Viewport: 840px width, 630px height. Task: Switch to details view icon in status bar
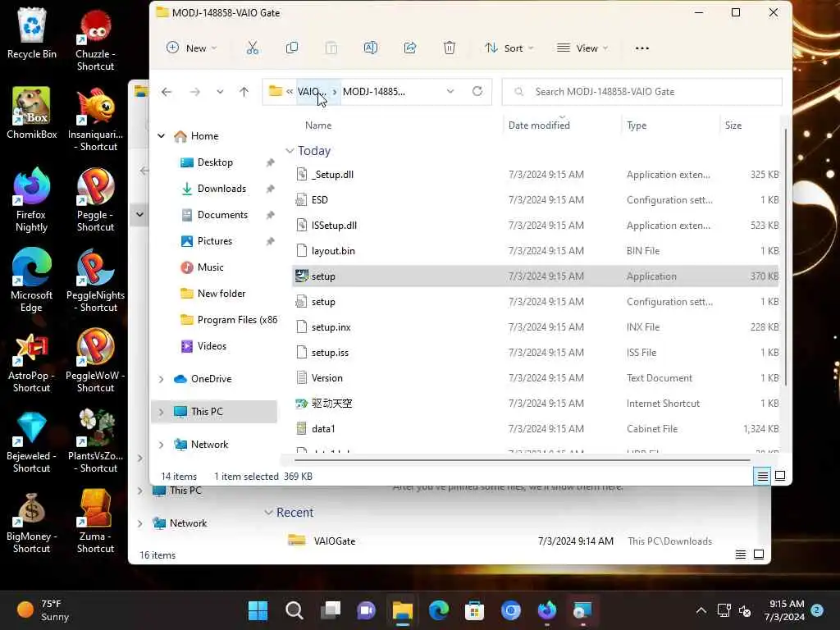tap(762, 477)
